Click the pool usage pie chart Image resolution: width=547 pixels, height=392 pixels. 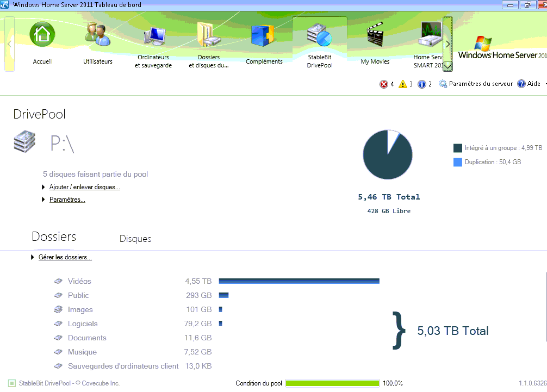[x=388, y=154]
